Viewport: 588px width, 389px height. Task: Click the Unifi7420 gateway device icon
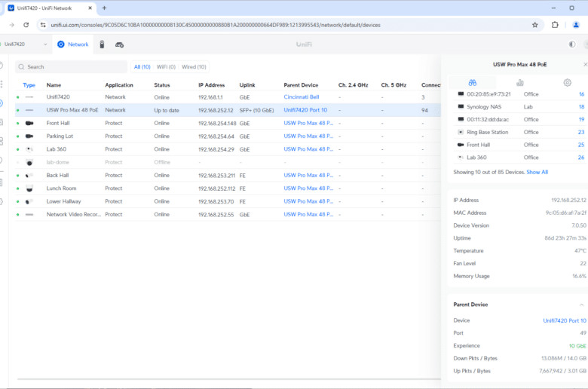pyautogui.click(x=29, y=97)
